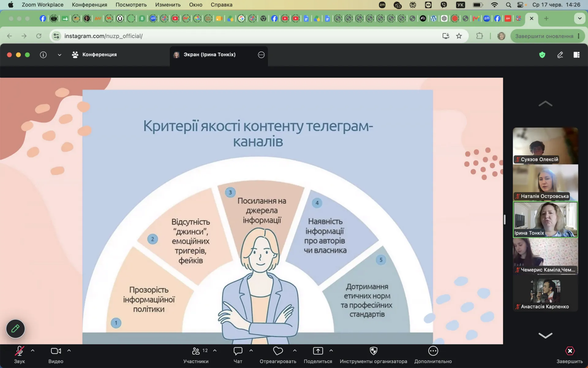588x368 pixels.
Task: Expand the browser tab search chevron
Action: coord(579,18)
